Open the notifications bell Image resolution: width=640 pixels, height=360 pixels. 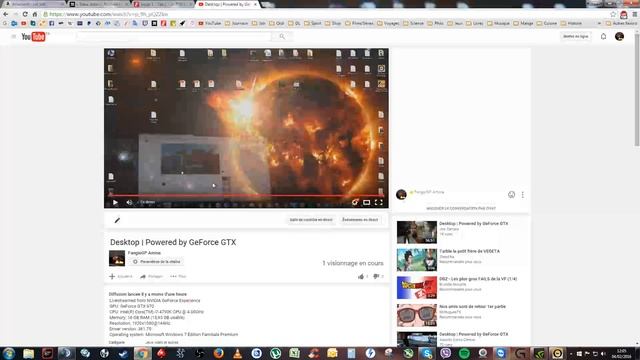(603, 36)
